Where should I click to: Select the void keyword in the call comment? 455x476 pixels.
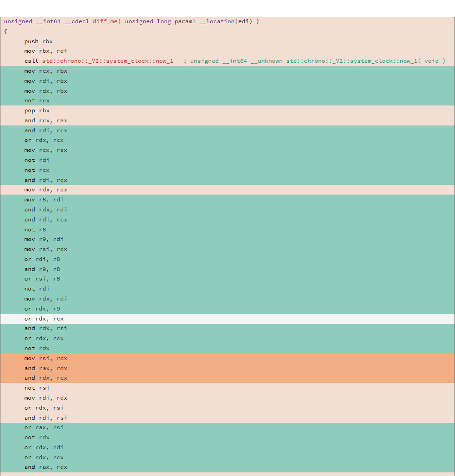click(x=432, y=60)
